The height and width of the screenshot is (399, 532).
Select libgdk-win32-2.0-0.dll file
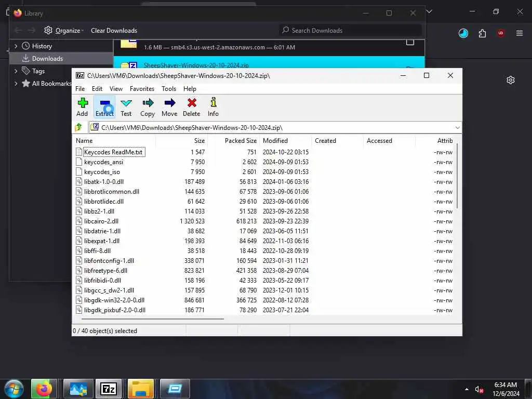[x=114, y=300]
